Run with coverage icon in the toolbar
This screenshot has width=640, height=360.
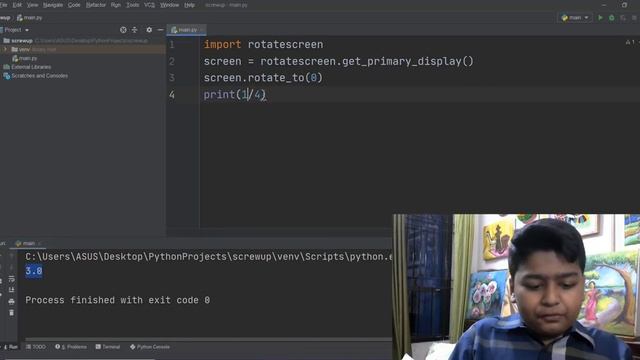point(623,18)
